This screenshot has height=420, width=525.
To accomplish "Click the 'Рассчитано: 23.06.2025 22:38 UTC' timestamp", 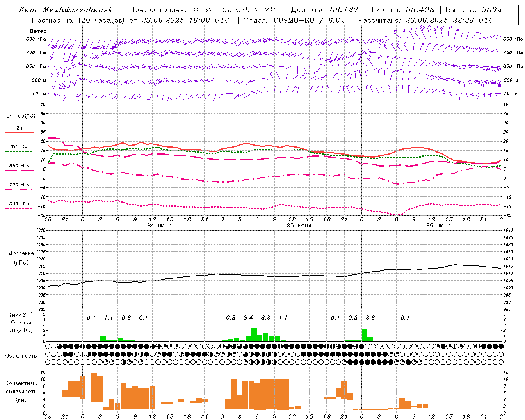I will coord(426,20).
